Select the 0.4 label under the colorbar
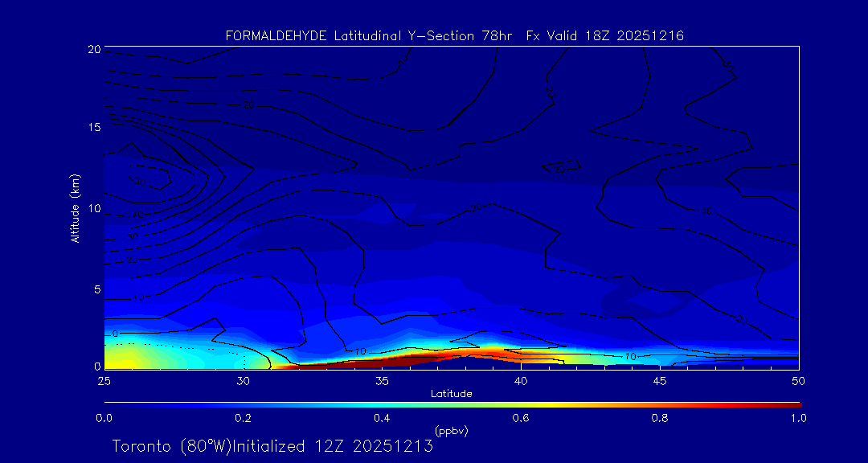The width and height of the screenshot is (868, 463). click(382, 418)
